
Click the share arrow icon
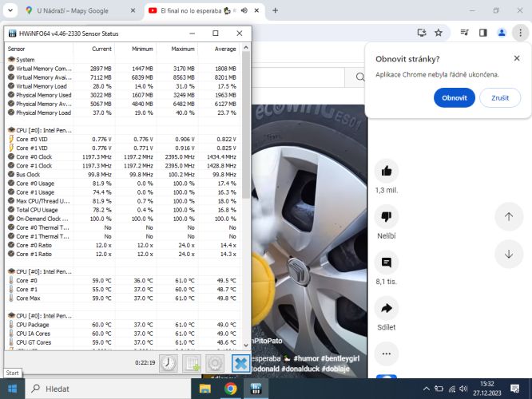click(387, 308)
